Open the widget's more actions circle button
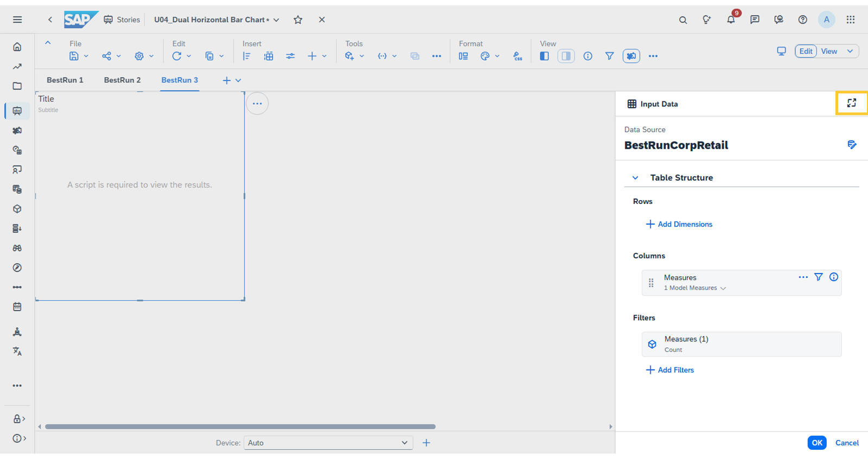Screen dimensions: 868x459 [257, 104]
